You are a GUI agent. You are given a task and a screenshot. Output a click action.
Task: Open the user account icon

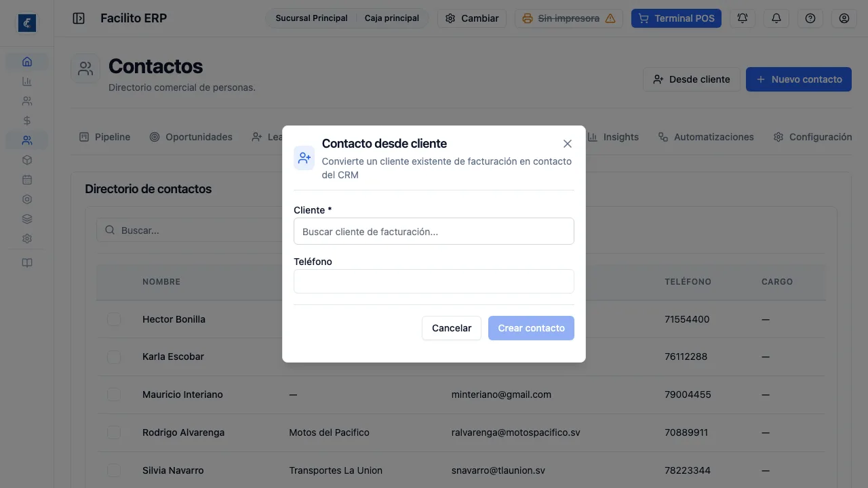click(x=844, y=18)
